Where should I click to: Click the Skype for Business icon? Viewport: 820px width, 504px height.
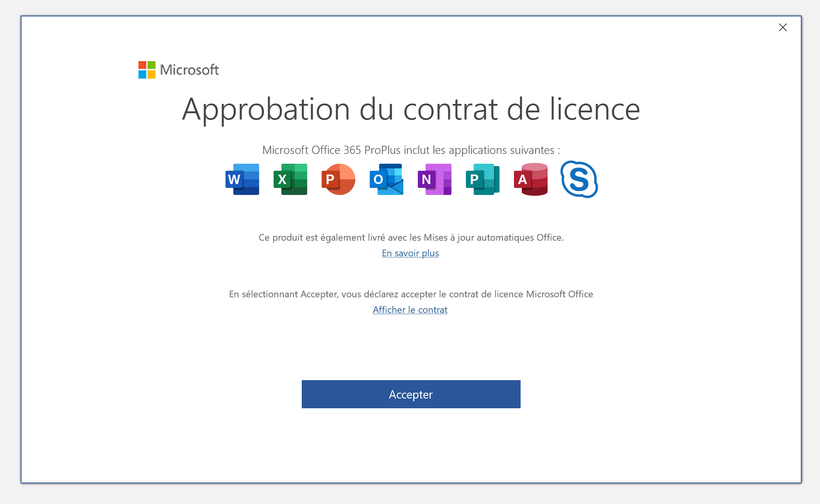coord(579,179)
